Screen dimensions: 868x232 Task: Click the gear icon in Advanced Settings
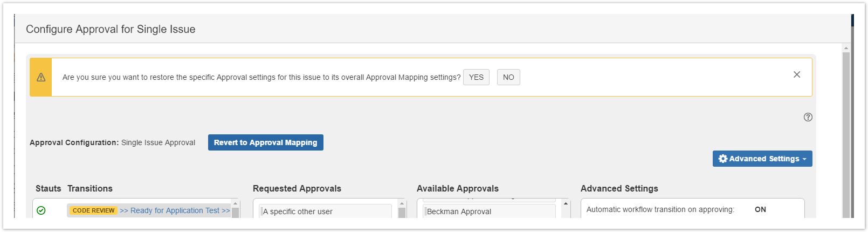point(723,159)
